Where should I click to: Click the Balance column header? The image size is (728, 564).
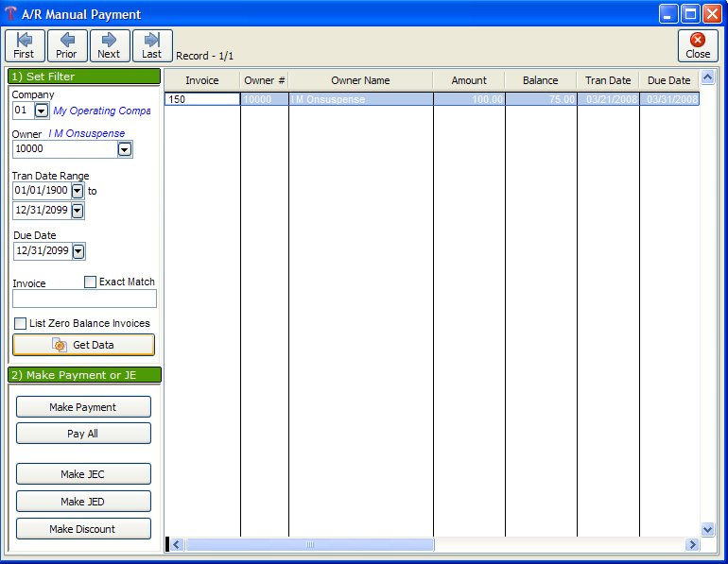541,80
